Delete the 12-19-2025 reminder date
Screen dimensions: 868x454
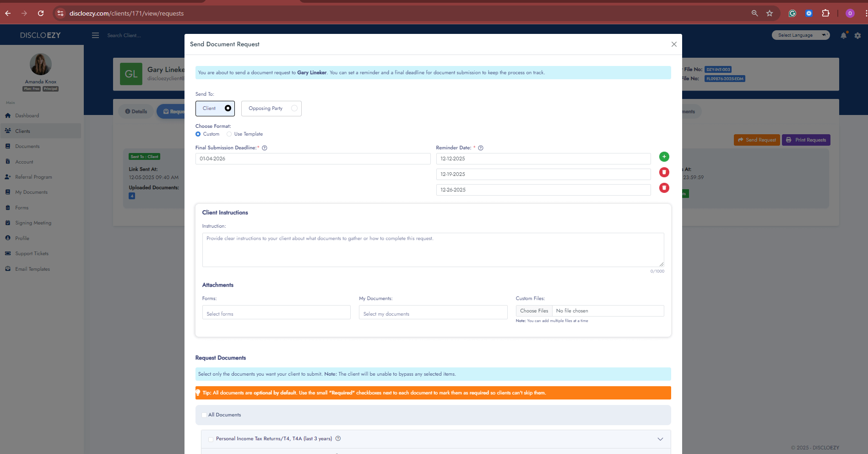(664, 172)
